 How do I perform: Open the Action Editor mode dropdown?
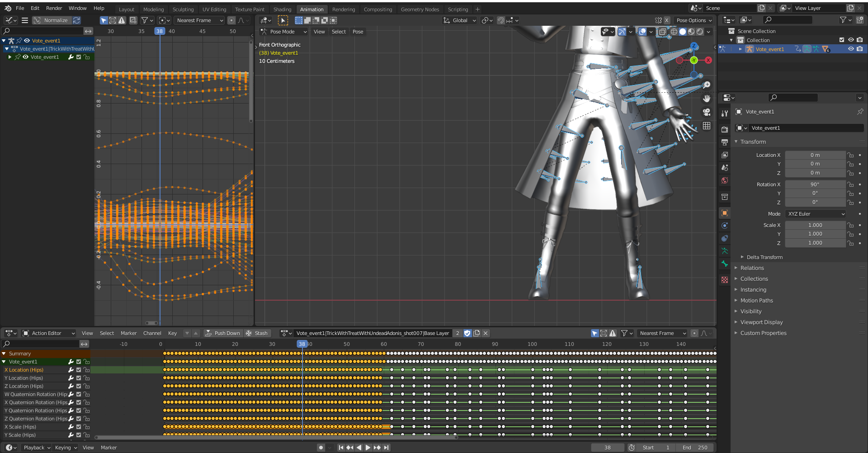tap(49, 333)
